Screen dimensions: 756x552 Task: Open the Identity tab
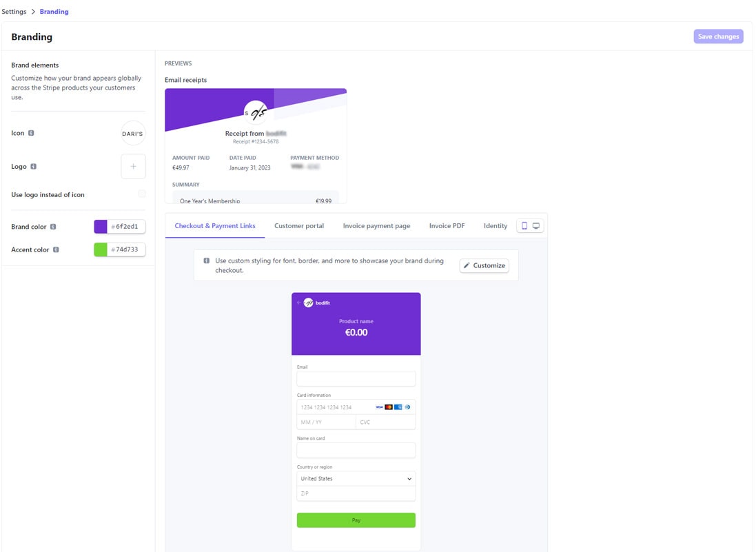[x=496, y=225]
